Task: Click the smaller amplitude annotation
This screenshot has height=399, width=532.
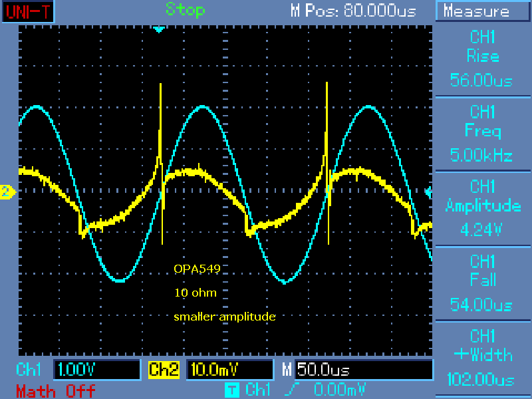Action: point(225,317)
